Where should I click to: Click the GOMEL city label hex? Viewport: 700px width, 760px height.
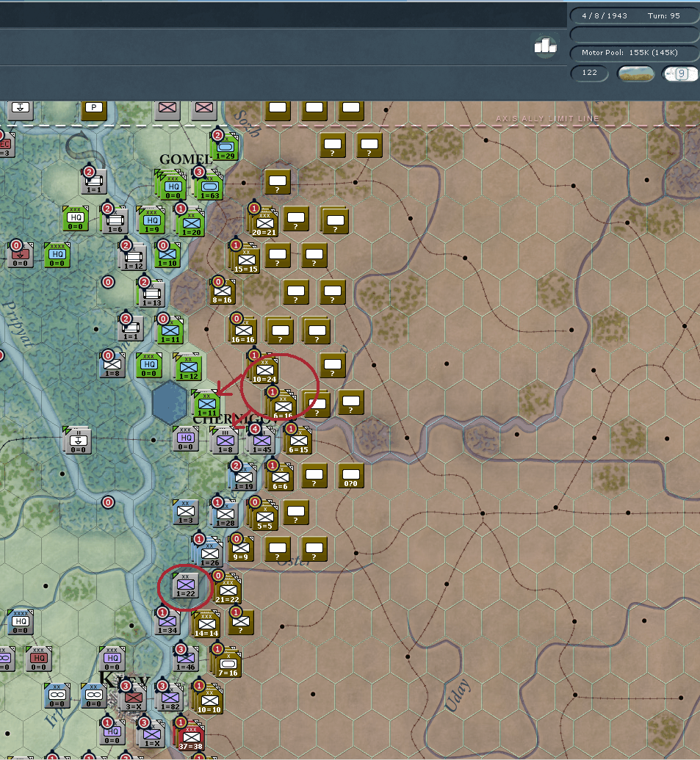185,159
